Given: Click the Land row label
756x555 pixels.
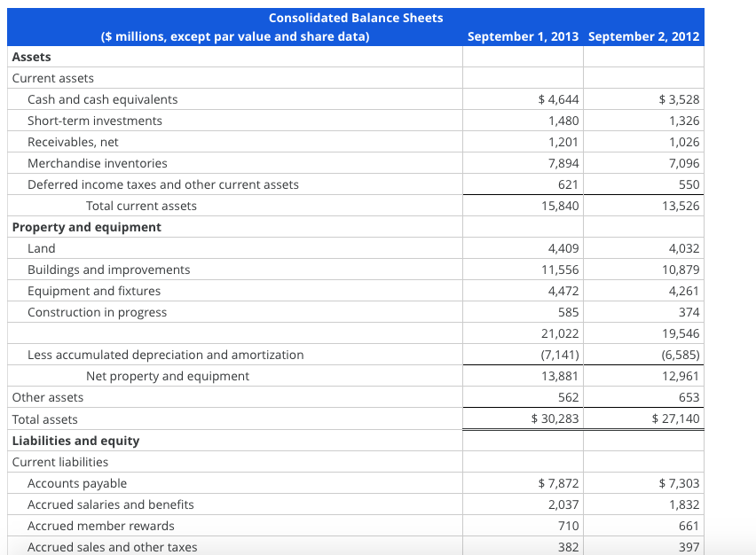Looking at the screenshot, I should tap(41, 248).
